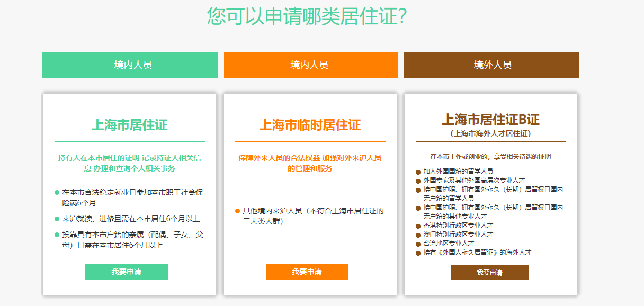Click green description 持有人在本市居住的证明

[130, 163]
